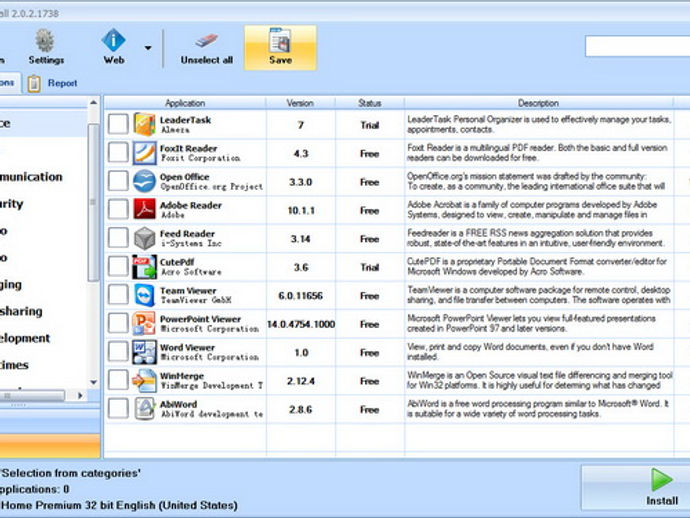
Task: Tick the Open Office checkbox
Action: 118,181
